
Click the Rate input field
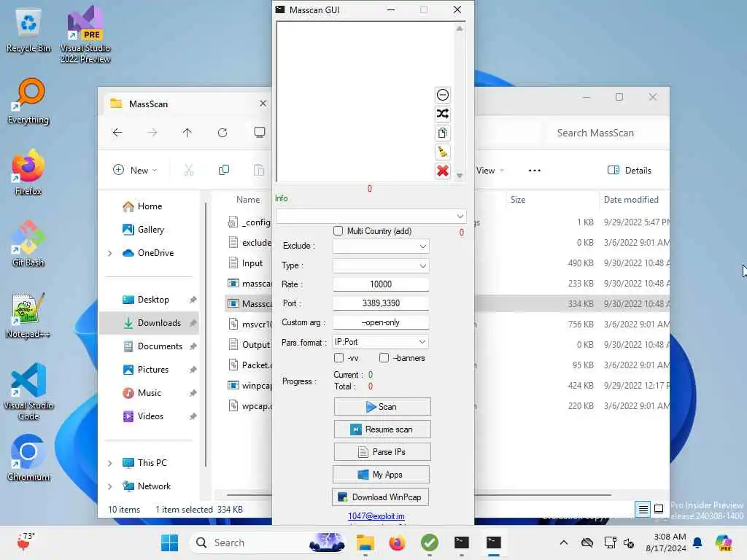tap(381, 284)
